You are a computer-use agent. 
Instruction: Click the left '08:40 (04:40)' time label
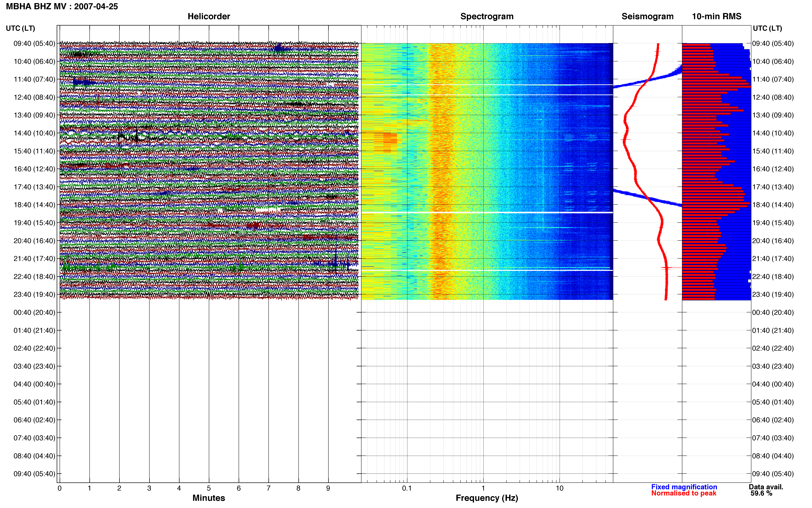click(34, 456)
